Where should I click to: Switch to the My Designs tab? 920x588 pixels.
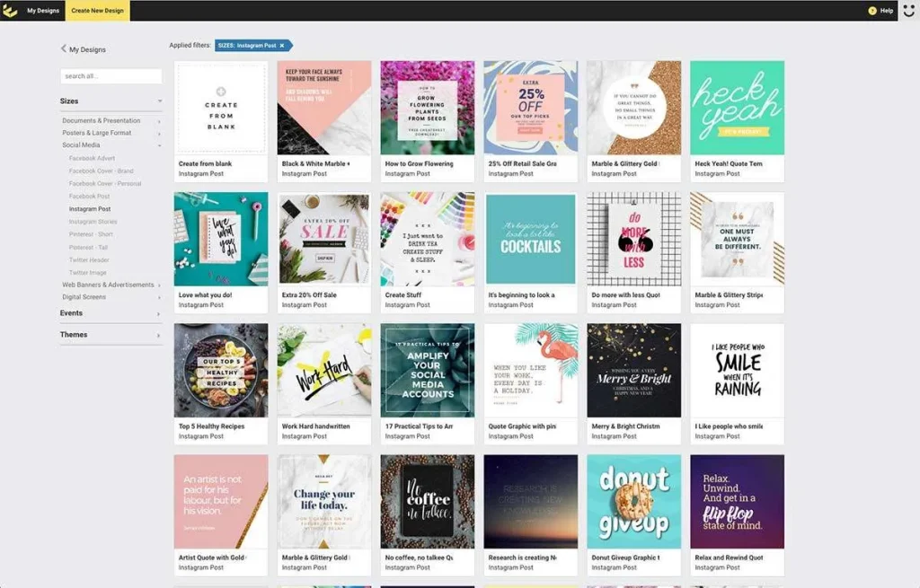[x=41, y=11]
